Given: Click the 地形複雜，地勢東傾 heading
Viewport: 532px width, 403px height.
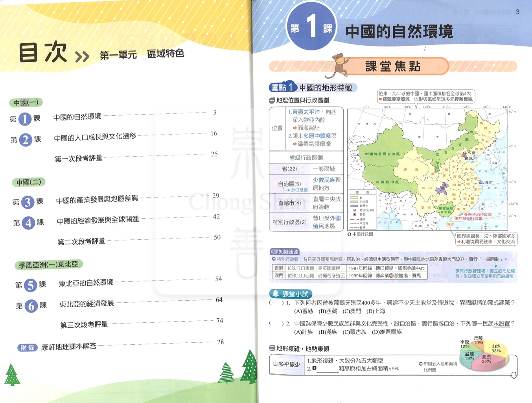Looking at the screenshot, I should click(303, 349).
